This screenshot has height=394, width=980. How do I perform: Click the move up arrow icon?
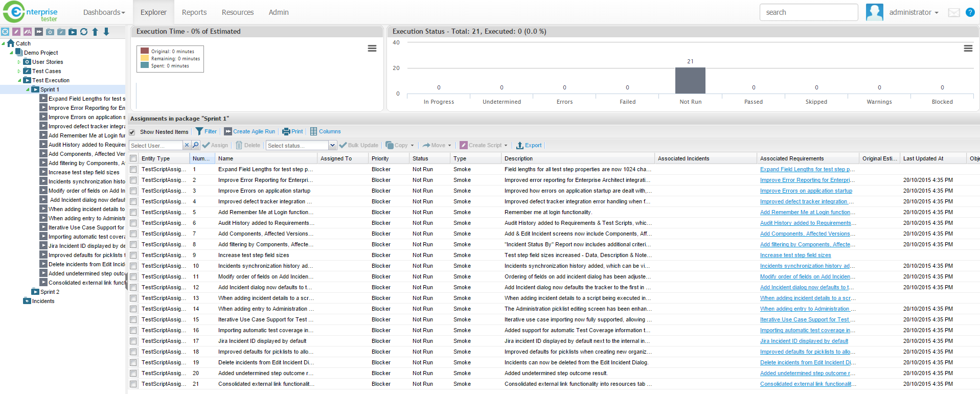tap(95, 32)
